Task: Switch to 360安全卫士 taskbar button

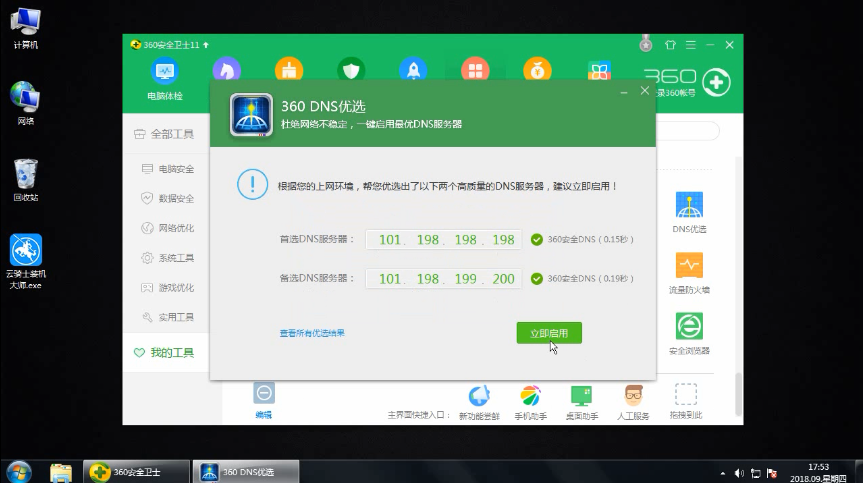Action: [x=136, y=472]
